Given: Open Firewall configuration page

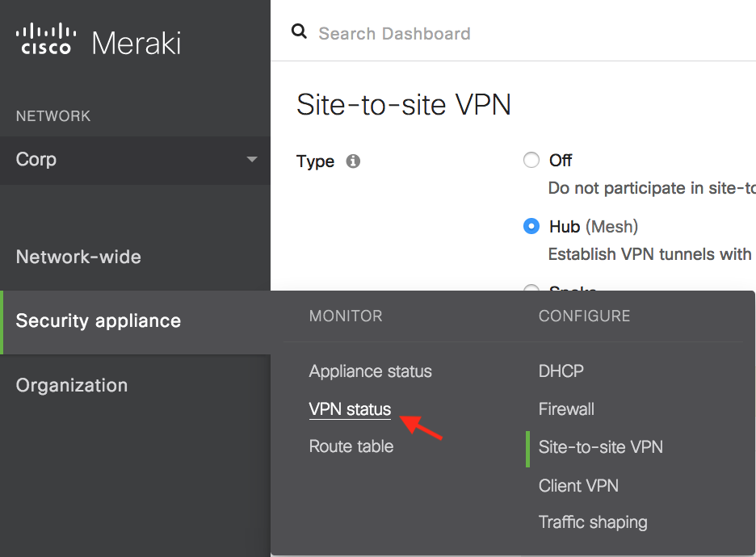Looking at the screenshot, I should (x=566, y=409).
